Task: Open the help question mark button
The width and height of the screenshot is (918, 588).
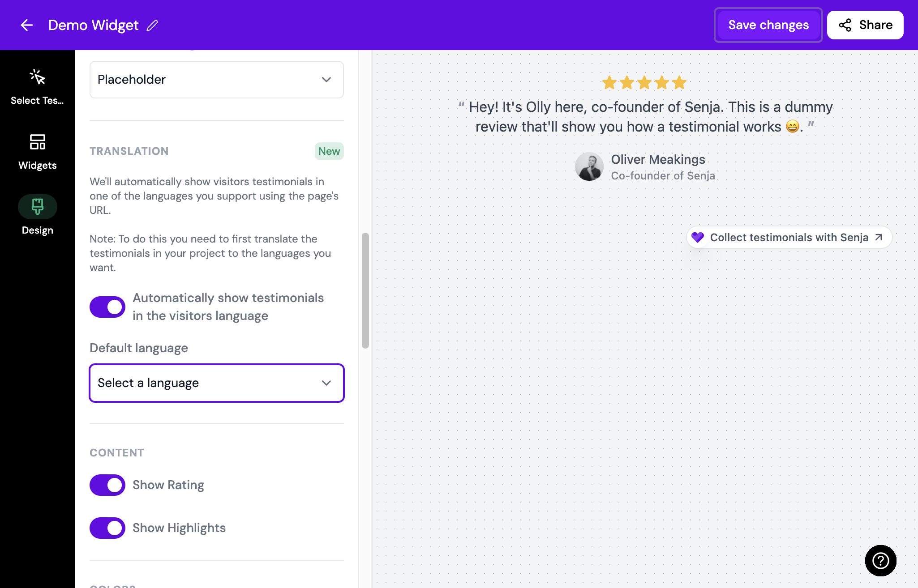Action: click(x=880, y=560)
